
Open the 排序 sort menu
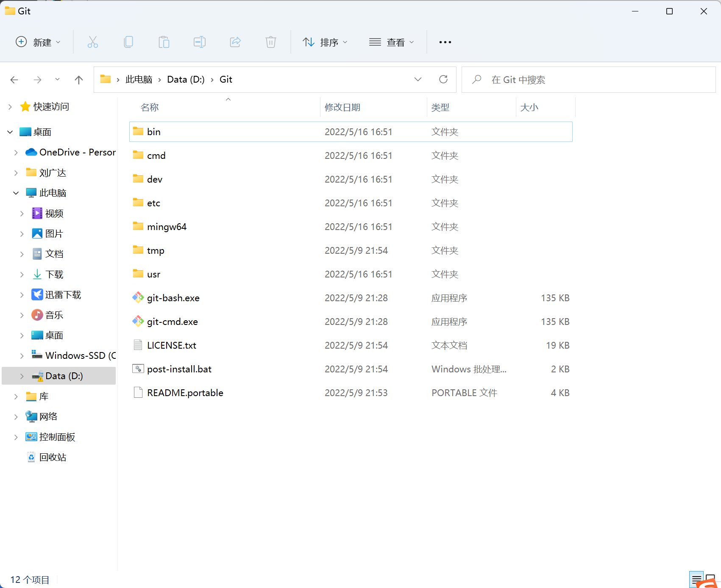click(x=325, y=42)
